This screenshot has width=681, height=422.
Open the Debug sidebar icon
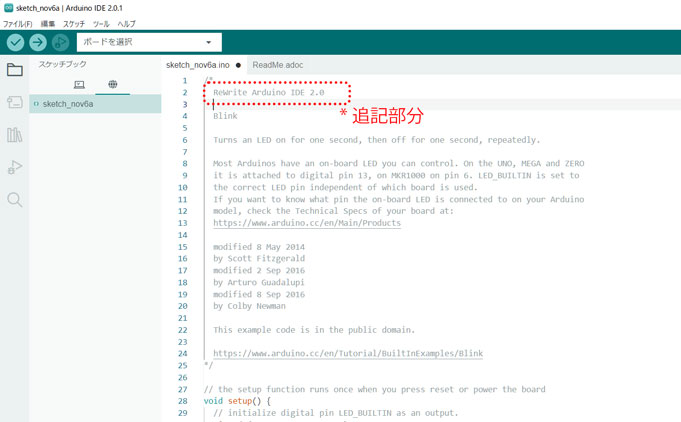coord(15,167)
